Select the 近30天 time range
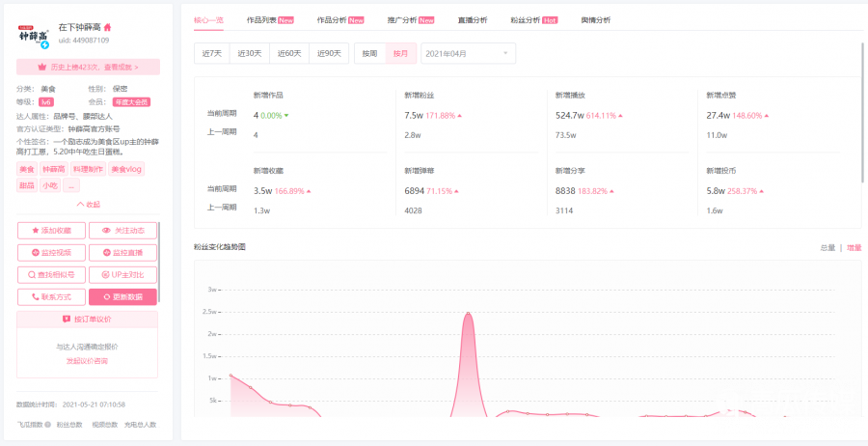868x446 pixels. point(250,54)
